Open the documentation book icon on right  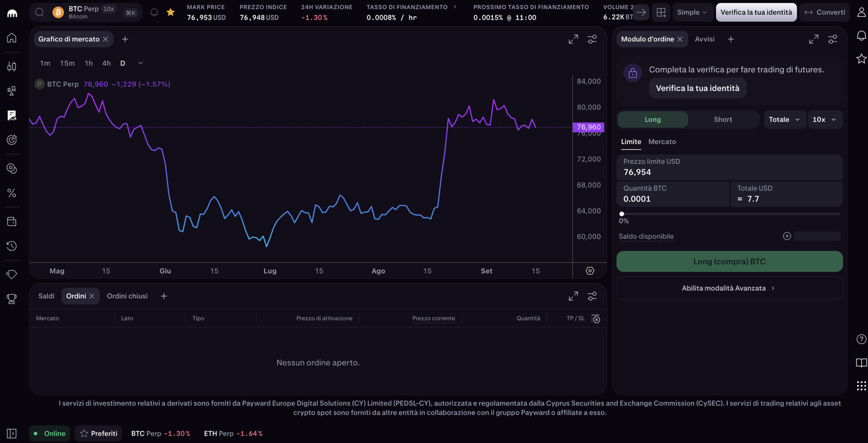861,363
